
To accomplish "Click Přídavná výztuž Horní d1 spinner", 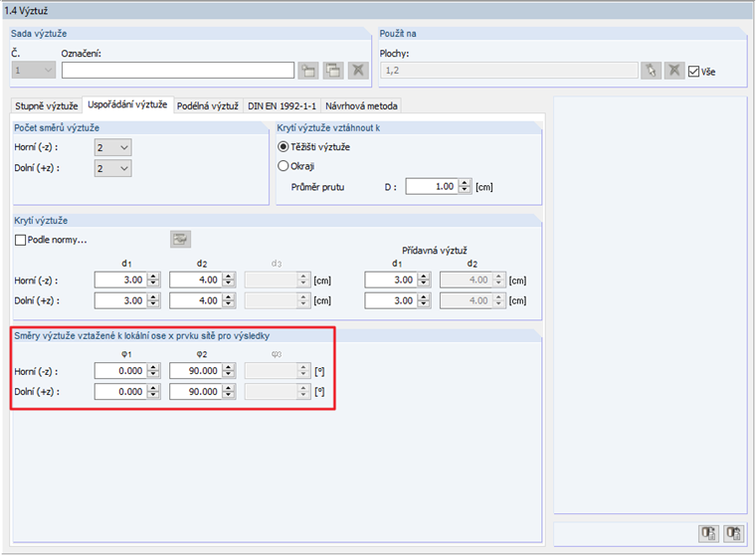I will point(424,279).
